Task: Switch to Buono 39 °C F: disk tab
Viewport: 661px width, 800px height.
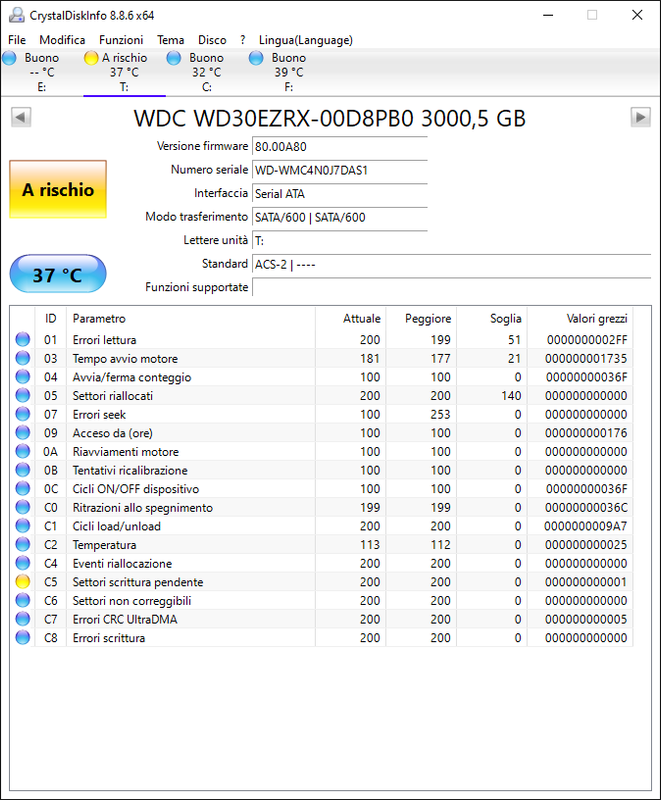Action: point(289,72)
